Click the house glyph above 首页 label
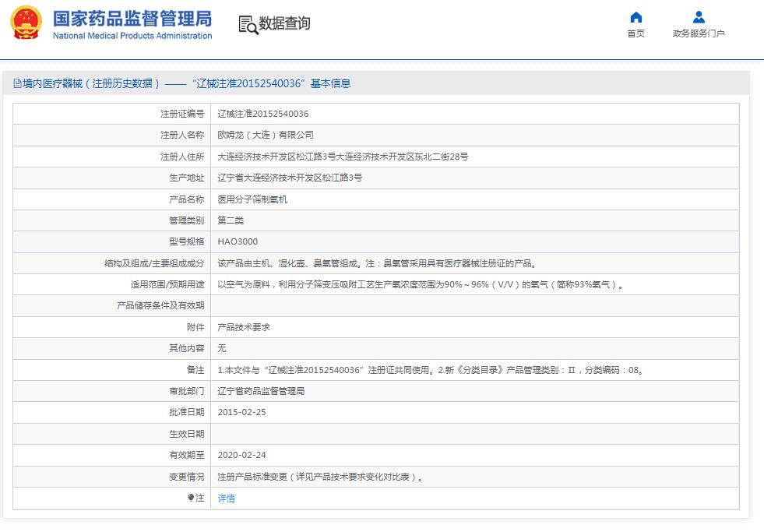 coord(635,17)
